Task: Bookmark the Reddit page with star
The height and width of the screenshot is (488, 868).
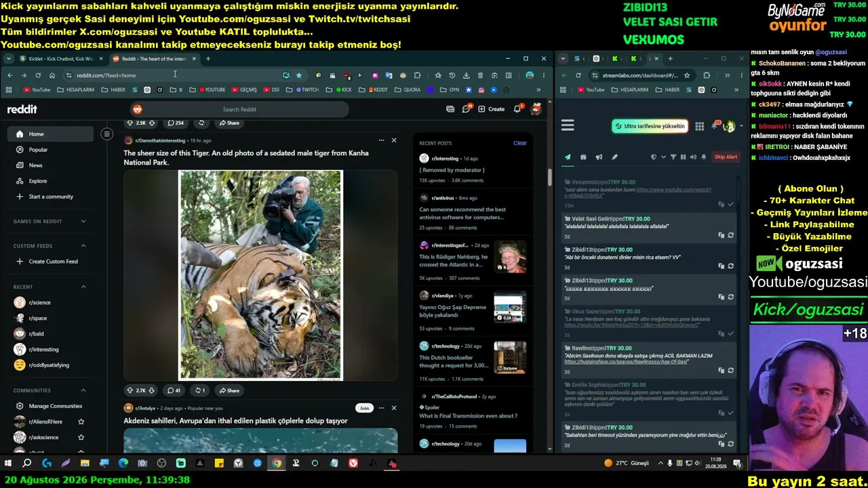Action: click(x=298, y=75)
